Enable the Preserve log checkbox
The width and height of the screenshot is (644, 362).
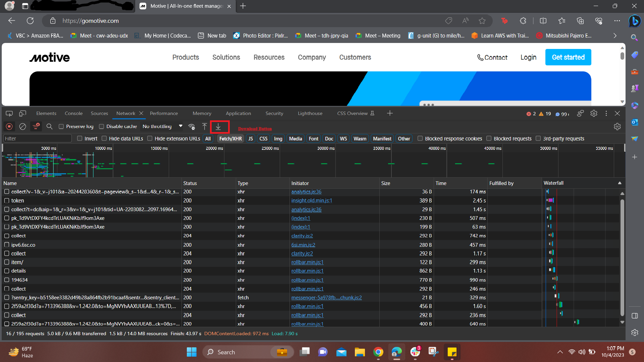pyautogui.click(x=61, y=126)
